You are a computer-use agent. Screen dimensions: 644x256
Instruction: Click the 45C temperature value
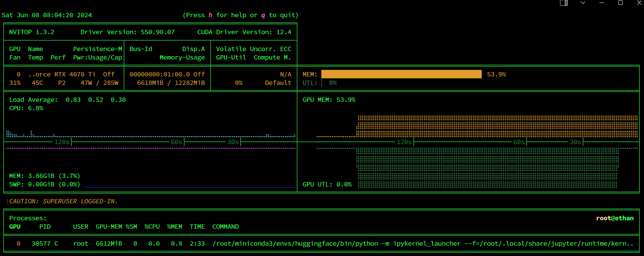(x=37, y=83)
